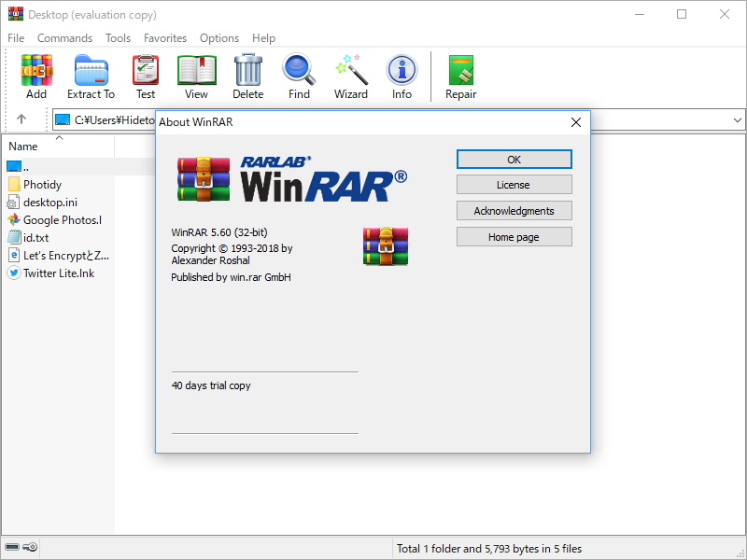The image size is (747, 560).
Task: Toggle the default password key icon
Action: click(x=28, y=548)
